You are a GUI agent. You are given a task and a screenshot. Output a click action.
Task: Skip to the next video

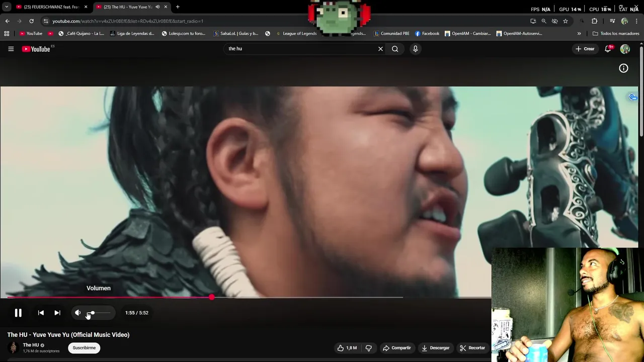click(x=57, y=313)
